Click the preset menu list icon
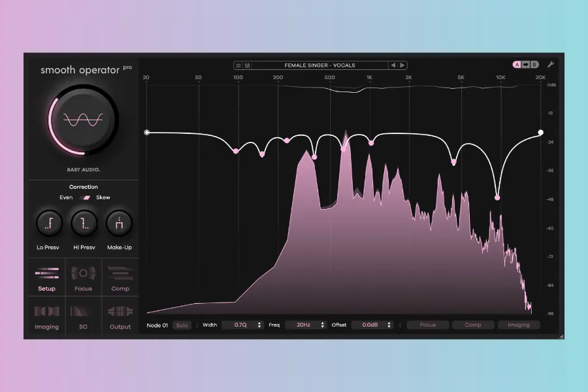This screenshot has height=392, width=588. tap(239, 65)
